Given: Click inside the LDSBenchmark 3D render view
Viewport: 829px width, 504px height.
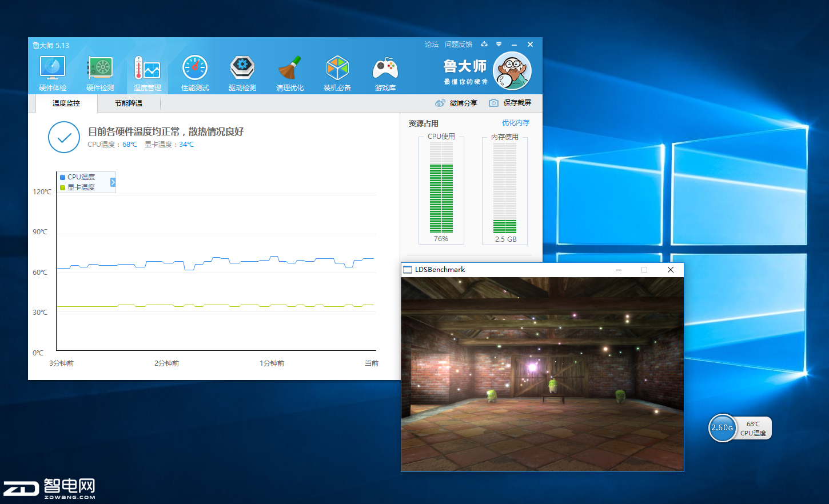Looking at the screenshot, I should (x=543, y=374).
